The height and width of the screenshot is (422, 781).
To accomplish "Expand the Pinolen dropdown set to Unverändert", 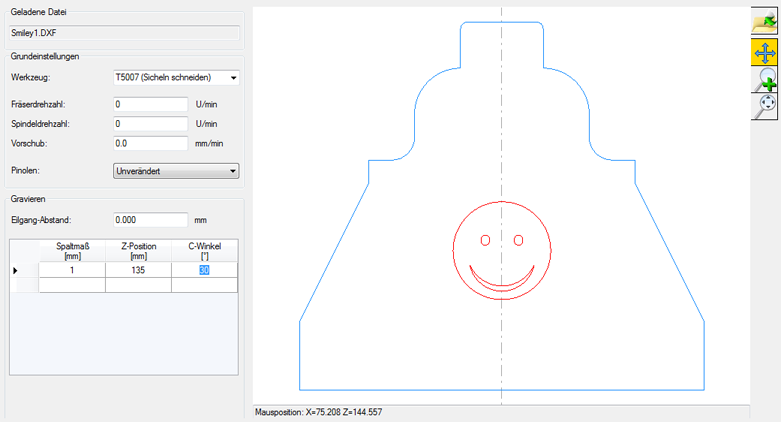I will point(176,171).
